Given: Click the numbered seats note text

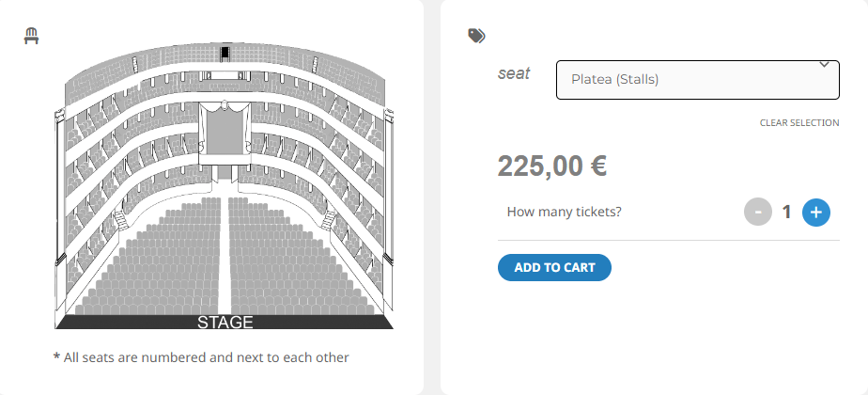Looking at the screenshot, I should [201, 357].
